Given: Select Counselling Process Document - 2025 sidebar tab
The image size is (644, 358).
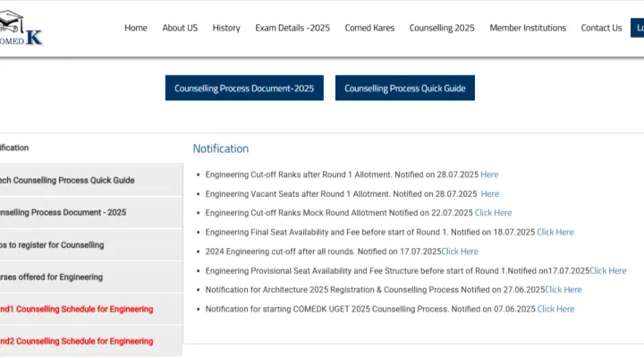Looking at the screenshot, I should point(91,212).
